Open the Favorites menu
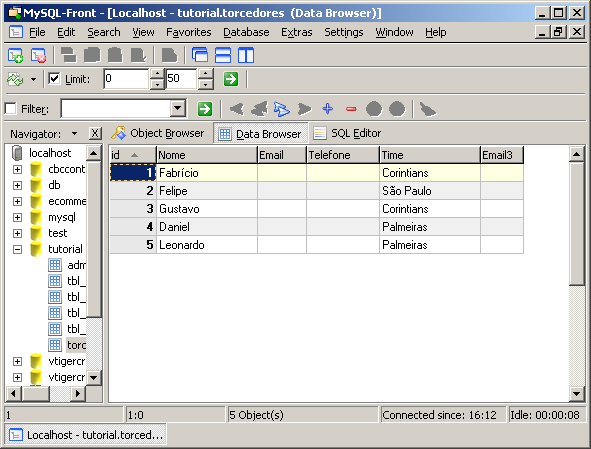591x449 pixels. point(188,32)
